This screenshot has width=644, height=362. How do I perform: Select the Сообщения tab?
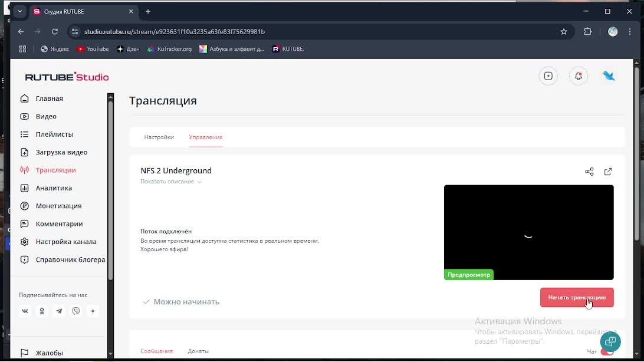coord(156,351)
